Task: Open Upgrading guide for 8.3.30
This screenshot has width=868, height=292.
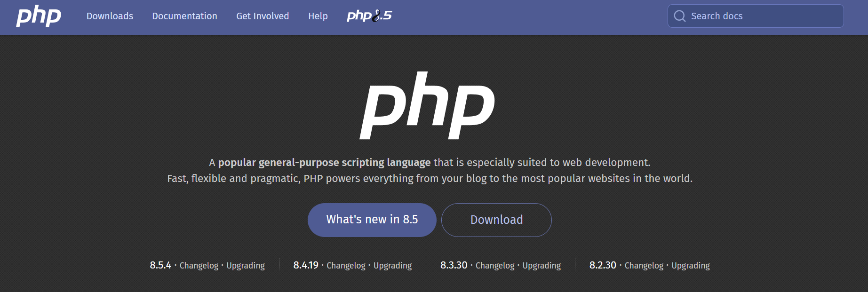Action: point(542,266)
